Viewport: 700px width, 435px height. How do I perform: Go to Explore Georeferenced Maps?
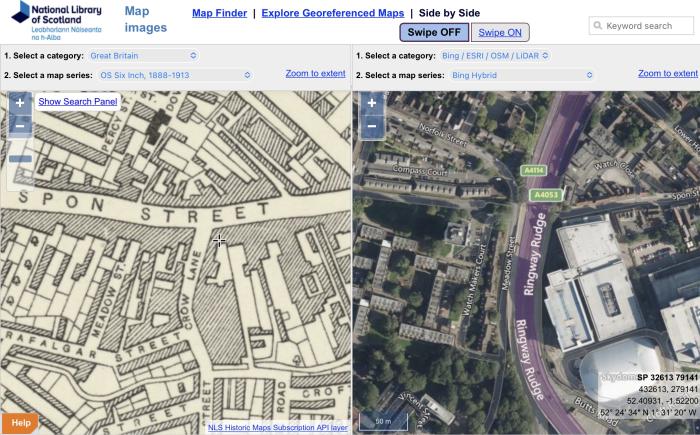click(x=333, y=13)
